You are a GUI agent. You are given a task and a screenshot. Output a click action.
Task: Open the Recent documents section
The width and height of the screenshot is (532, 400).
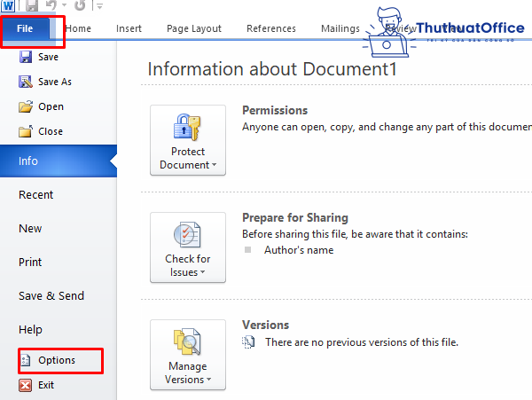[x=36, y=195]
